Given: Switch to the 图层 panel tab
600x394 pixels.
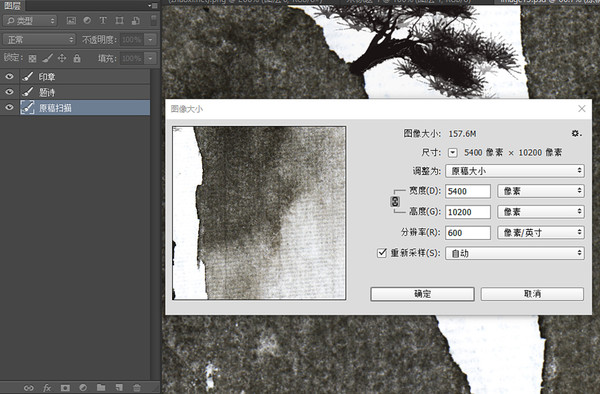Looking at the screenshot, I should tap(12, 6).
